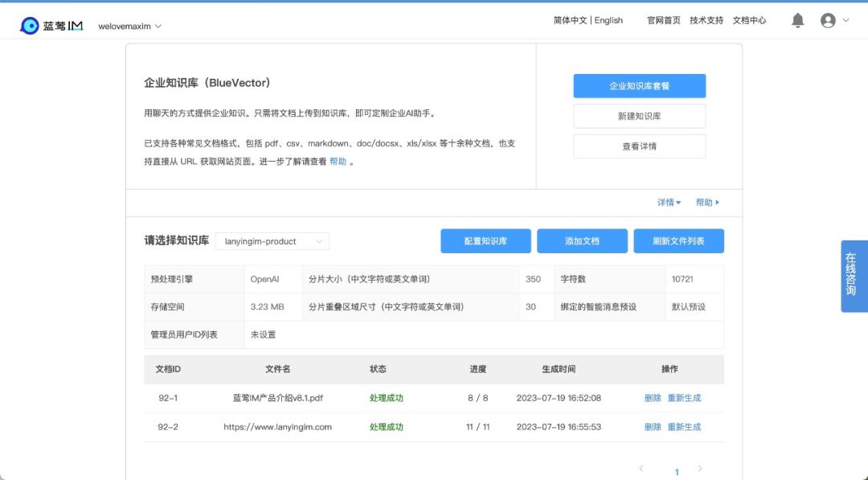Click the 11 / 11 progress value
Viewport: 868px width, 480px height.
point(477,427)
